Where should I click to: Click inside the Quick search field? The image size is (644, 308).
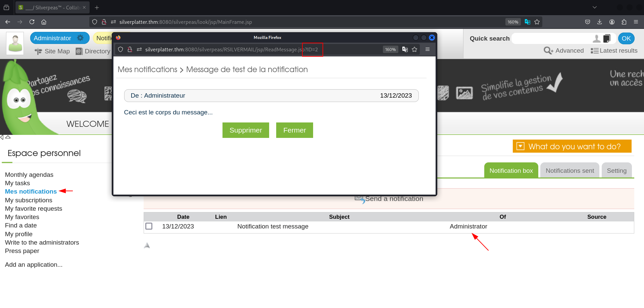(x=550, y=39)
